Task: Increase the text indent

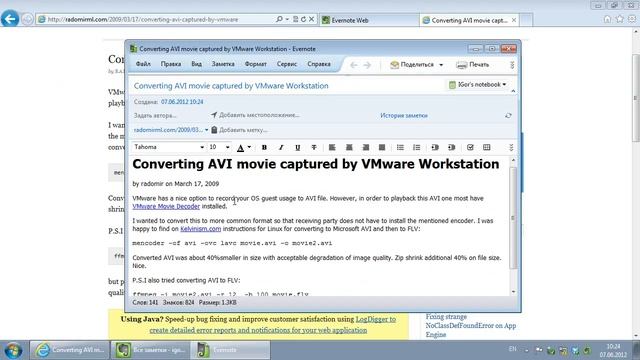Action: click(x=451, y=147)
